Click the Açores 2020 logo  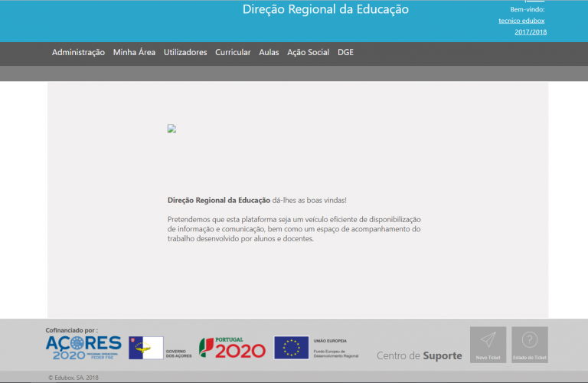pos(83,347)
